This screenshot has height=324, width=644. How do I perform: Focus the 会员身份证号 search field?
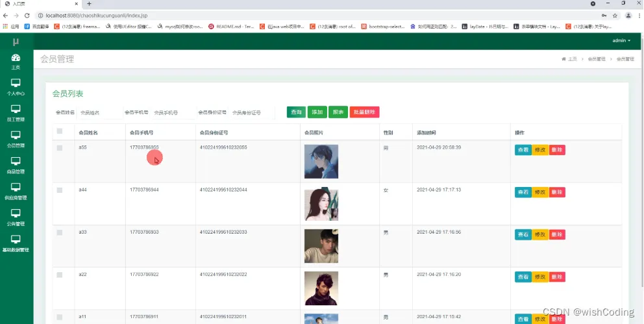pyautogui.click(x=251, y=112)
